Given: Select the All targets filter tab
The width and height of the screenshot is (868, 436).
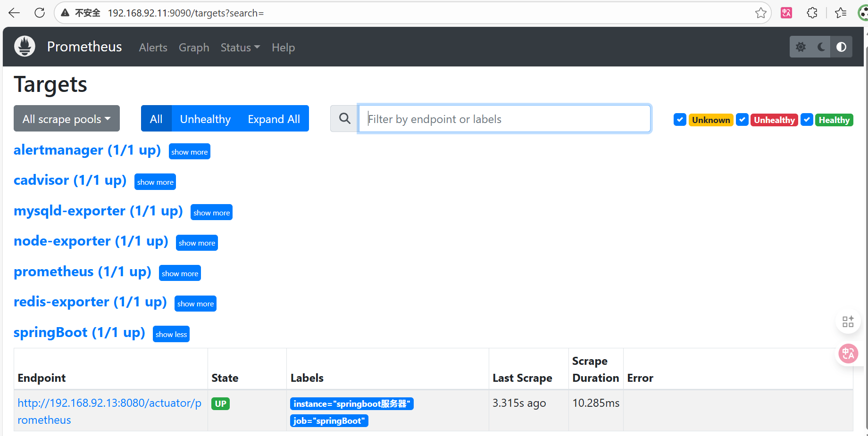Looking at the screenshot, I should pos(156,118).
